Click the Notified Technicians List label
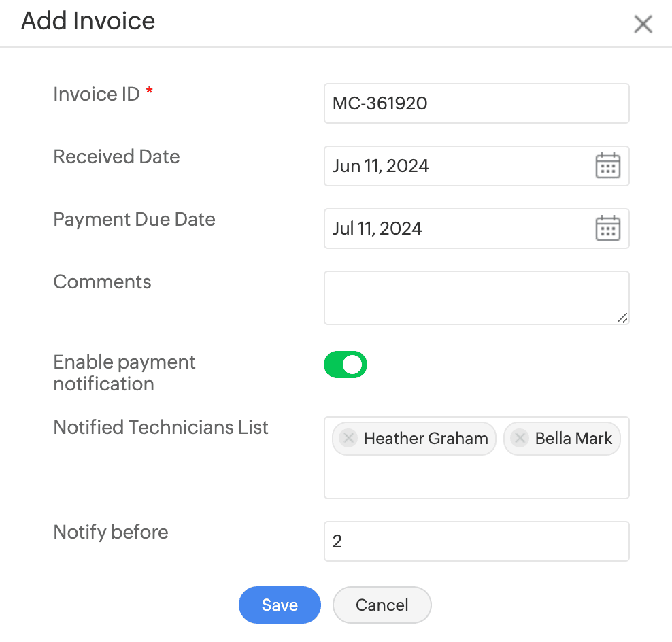The height and width of the screenshot is (642, 672). pyautogui.click(x=161, y=428)
